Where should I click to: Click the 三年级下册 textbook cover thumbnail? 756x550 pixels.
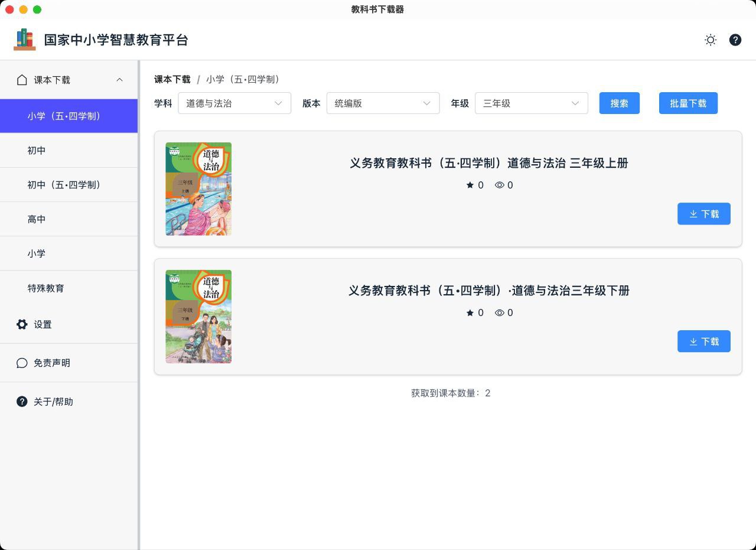(x=198, y=316)
